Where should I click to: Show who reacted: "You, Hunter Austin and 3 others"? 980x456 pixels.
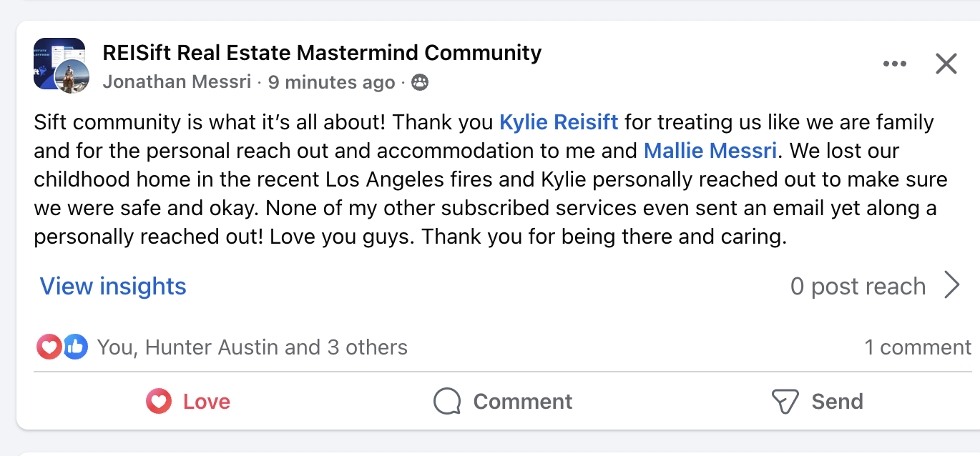(x=252, y=347)
